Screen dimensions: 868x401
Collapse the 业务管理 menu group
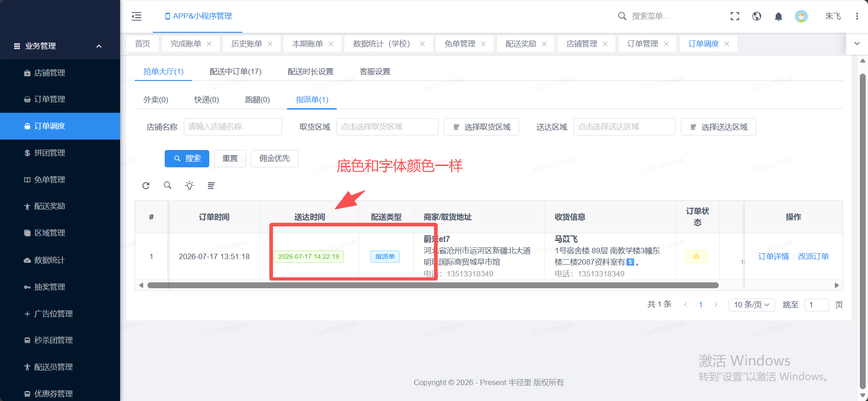(99, 46)
